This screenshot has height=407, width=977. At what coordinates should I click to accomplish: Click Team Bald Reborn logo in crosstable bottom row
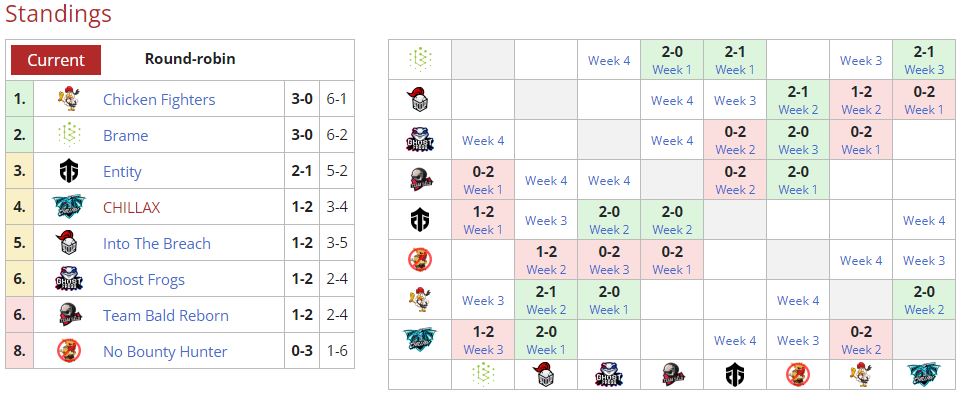[x=672, y=375]
